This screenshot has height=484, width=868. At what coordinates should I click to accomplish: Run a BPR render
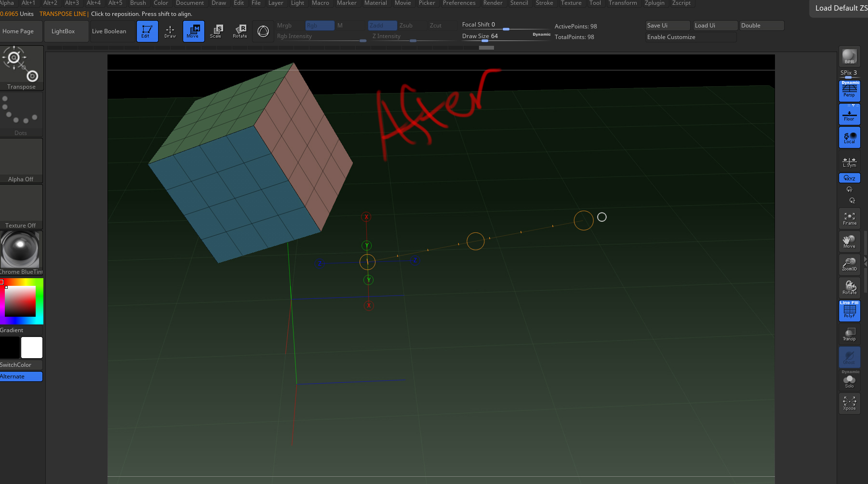[x=849, y=56]
